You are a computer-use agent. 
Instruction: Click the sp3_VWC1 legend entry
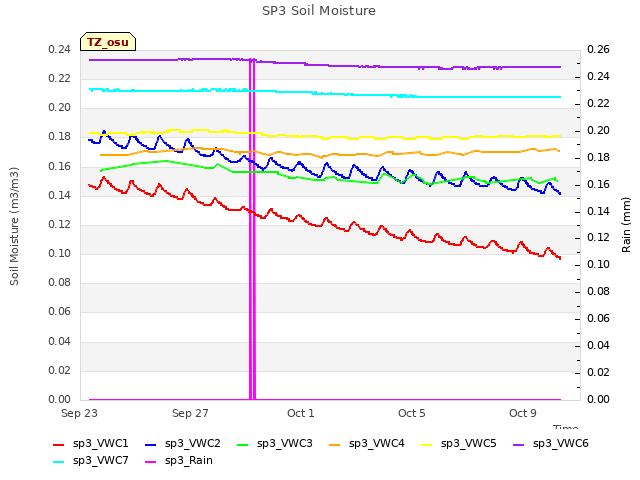(91, 443)
